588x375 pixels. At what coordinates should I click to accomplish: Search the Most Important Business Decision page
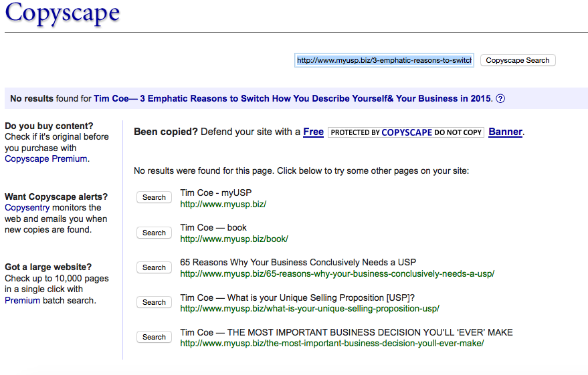click(154, 337)
